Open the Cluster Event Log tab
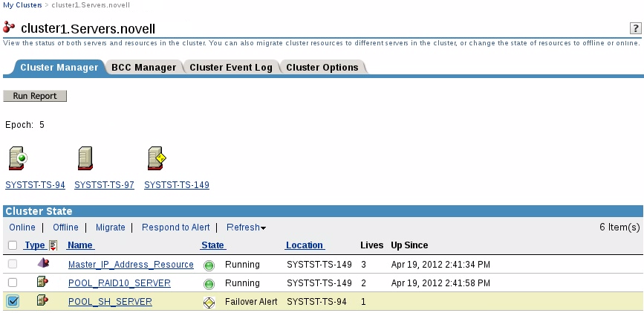This screenshot has width=644, height=313. click(231, 68)
